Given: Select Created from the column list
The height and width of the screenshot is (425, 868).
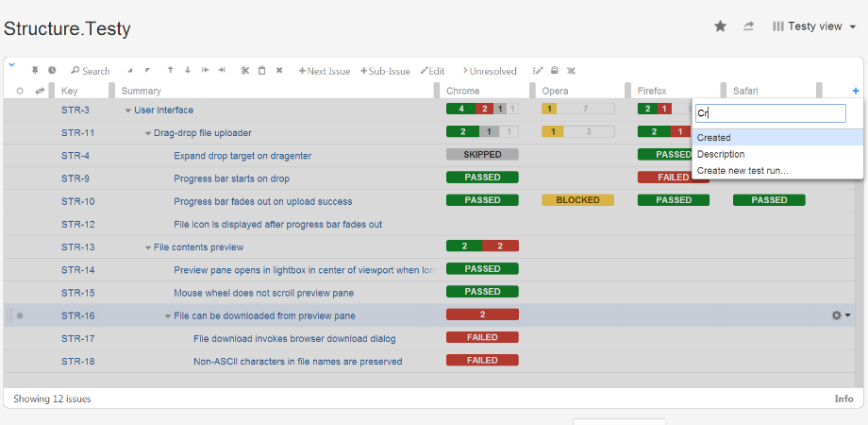Looking at the screenshot, I should pos(777,138).
